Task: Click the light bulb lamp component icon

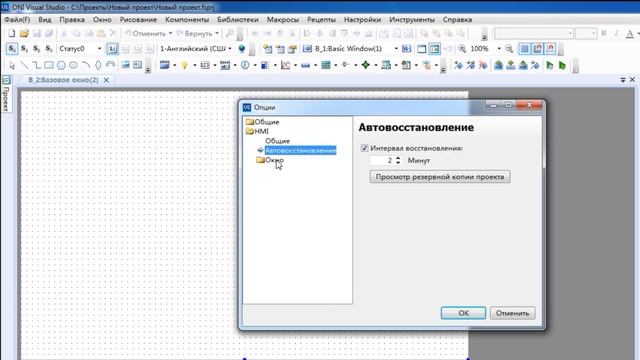Action: click(x=184, y=65)
